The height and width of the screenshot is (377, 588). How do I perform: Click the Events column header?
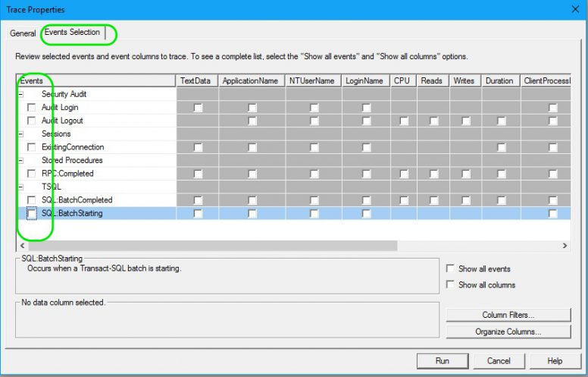pyautogui.click(x=96, y=80)
